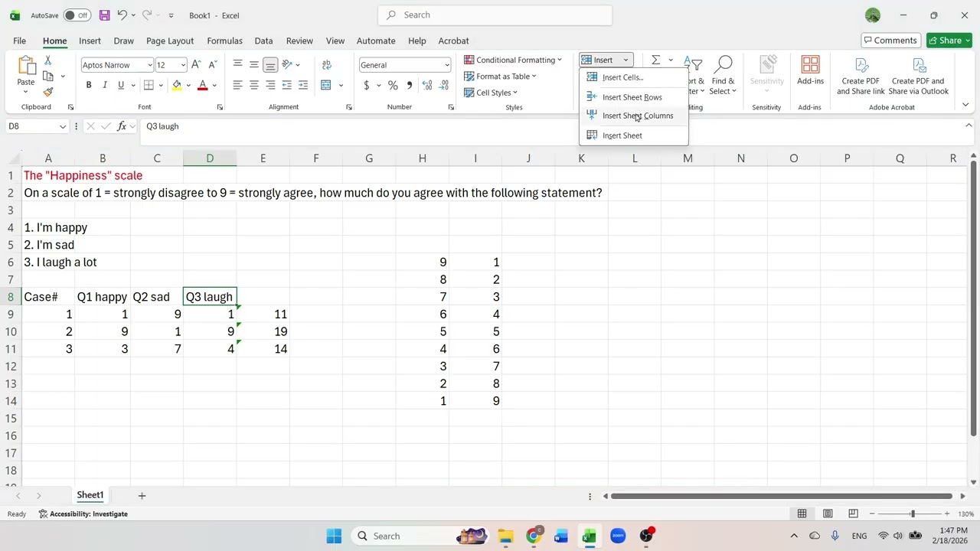
Task: Increase font size icon
Action: coord(196,65)
